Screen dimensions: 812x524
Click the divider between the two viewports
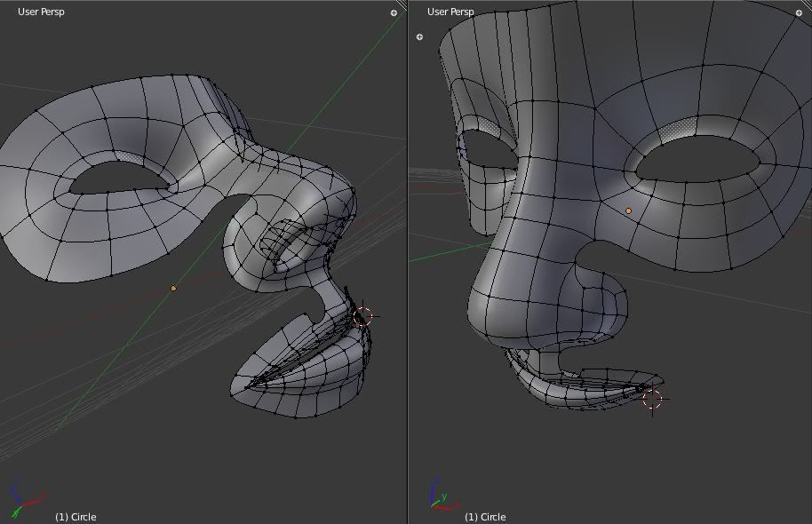pos(408,266)
